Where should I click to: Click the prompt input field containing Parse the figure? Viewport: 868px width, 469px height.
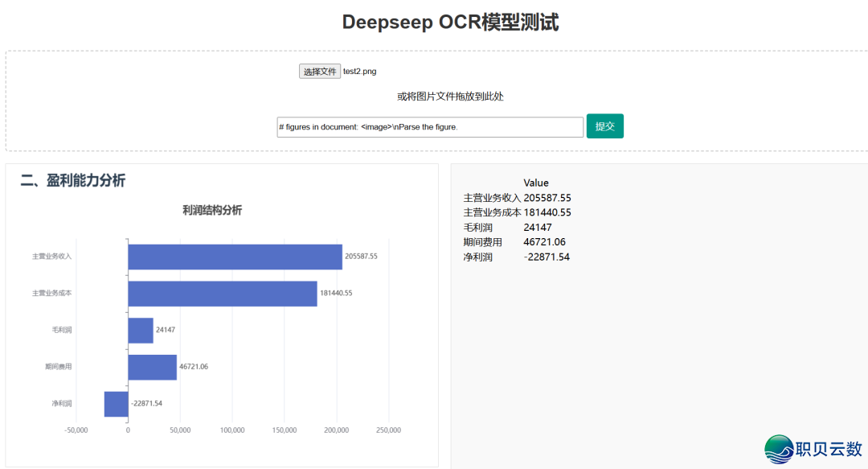tap(430, 126)
